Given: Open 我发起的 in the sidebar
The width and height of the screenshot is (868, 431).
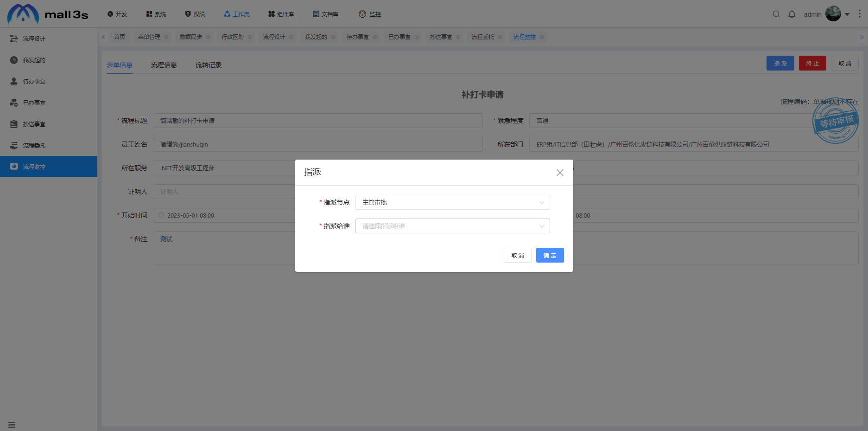Looking at the screenshot, I should click(x=49, y=60).
